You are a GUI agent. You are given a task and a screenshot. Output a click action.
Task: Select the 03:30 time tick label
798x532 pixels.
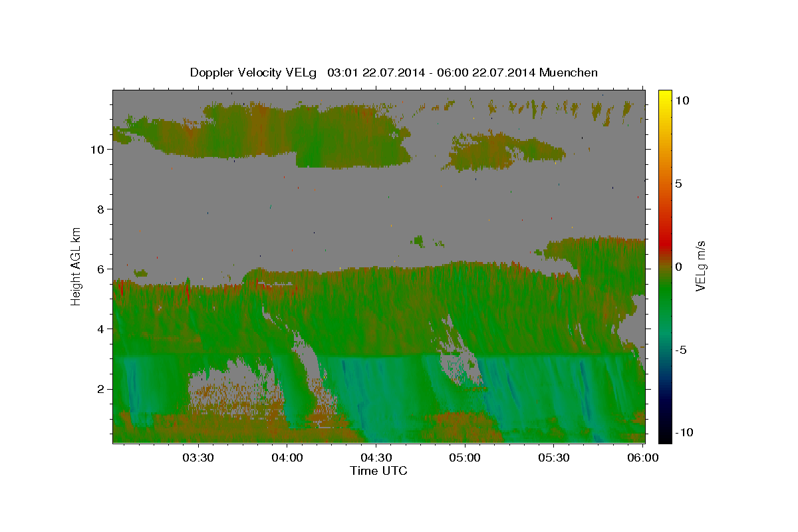[x=198, y=458]
